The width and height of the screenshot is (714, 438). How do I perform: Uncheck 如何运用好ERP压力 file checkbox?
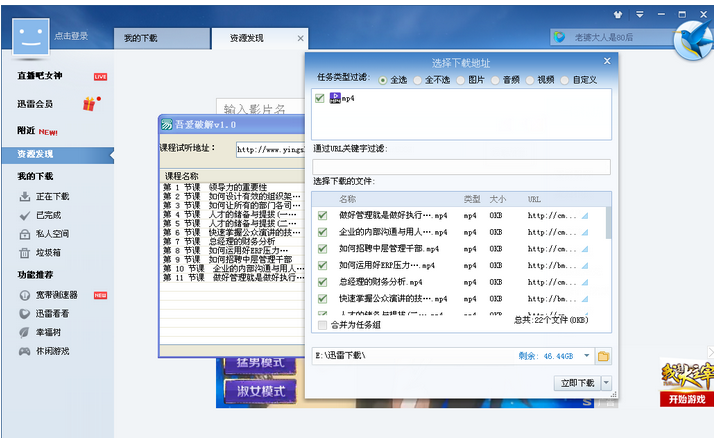click(x=322, y=265)
